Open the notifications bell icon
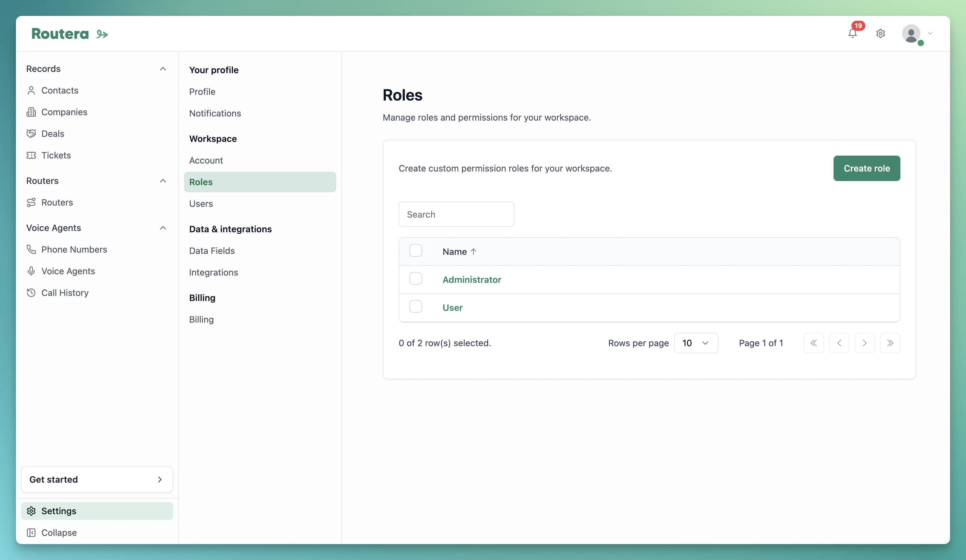Viewport: 966px width, 560px height. (x=852, y=34)
